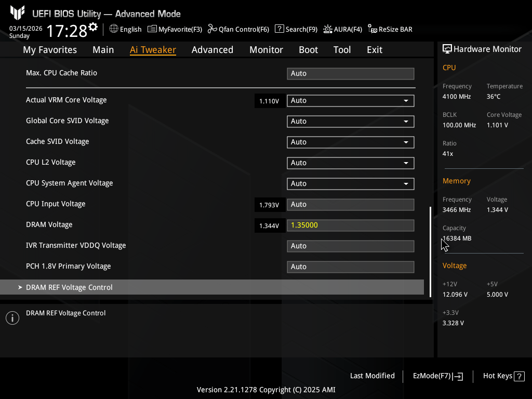Click Max. CPU Cache Ratio field
This screenshot has width=532, height=399.
click(x=351, y=74)
